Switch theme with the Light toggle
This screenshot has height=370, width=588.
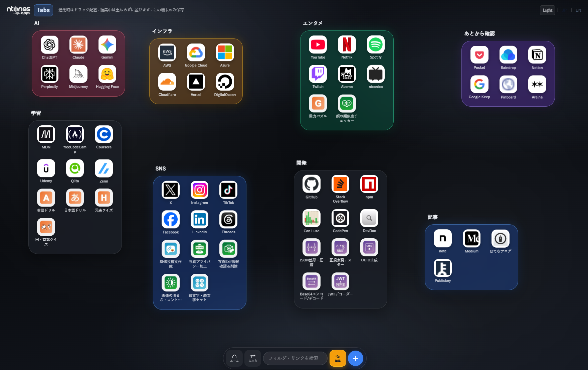tap(548, 10)
